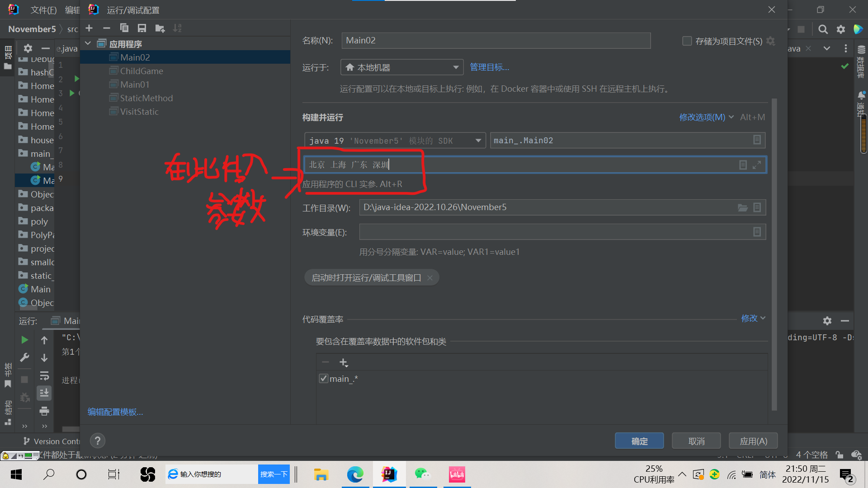Open main class browse icon beside main_.Main02
This screenshot has width=868, height=488.
pos(757,140)
